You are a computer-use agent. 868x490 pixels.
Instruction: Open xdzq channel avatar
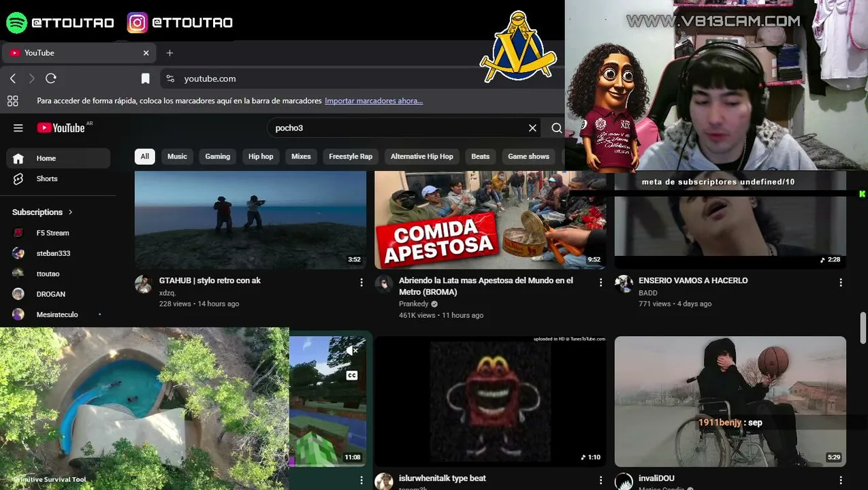144,284
